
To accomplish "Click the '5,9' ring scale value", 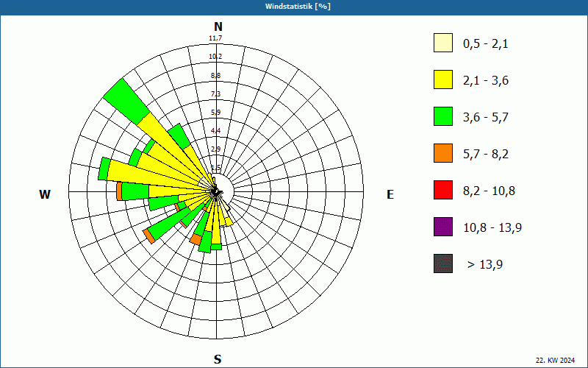I will 215,113.
